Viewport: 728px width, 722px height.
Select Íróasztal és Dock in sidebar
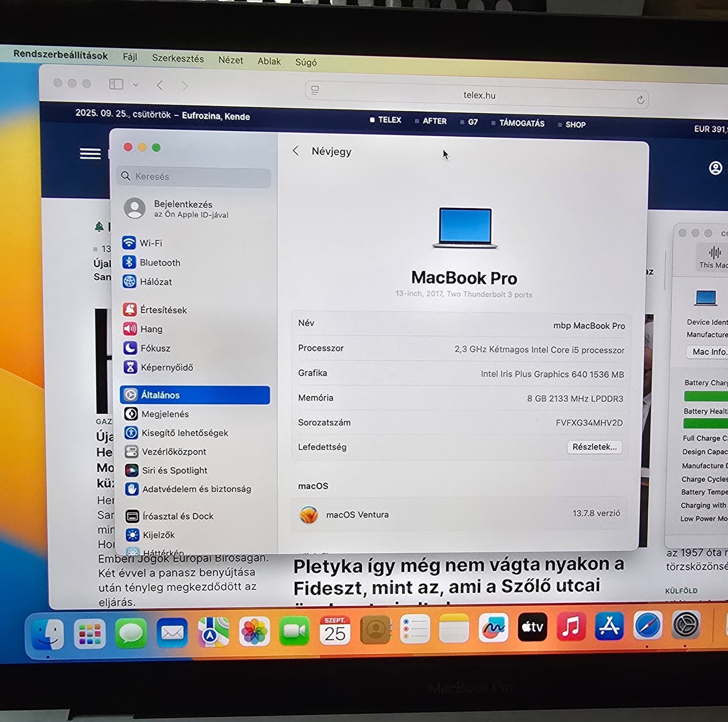click(x=170, y=516)
